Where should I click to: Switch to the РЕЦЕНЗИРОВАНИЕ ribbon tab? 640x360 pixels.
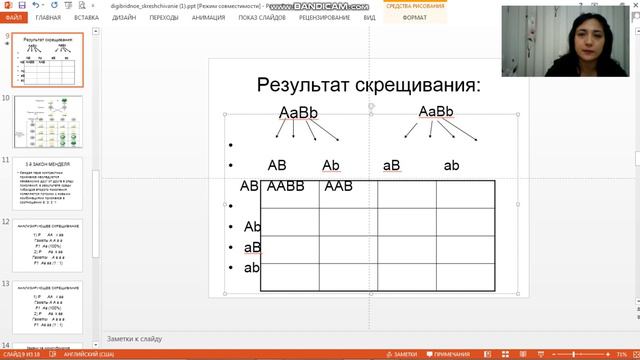click(x=324, y=18)
